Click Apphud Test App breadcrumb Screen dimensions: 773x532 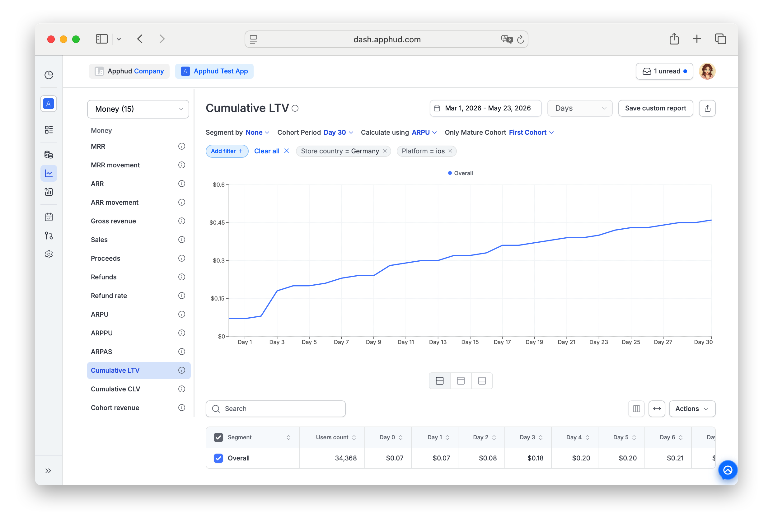tap(214, 71)
